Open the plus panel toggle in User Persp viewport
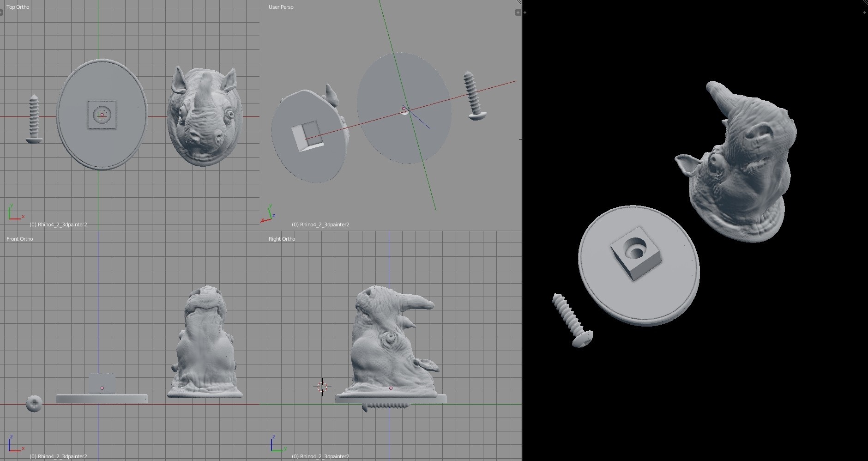 click(518, 12)
